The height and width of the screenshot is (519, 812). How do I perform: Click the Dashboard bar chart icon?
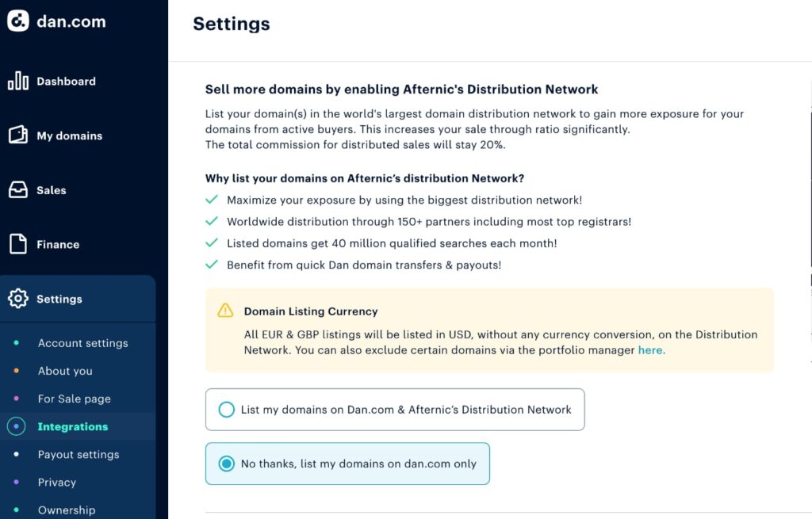pyautogui.click(x=18, y=81)
